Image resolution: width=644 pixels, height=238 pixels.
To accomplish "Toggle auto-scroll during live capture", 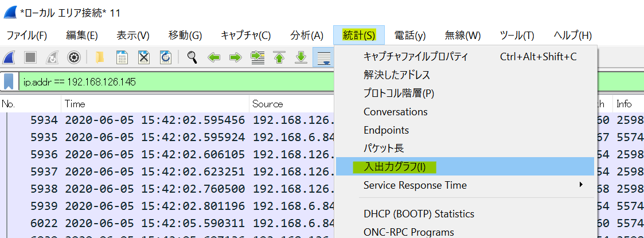I will [323, 57].
